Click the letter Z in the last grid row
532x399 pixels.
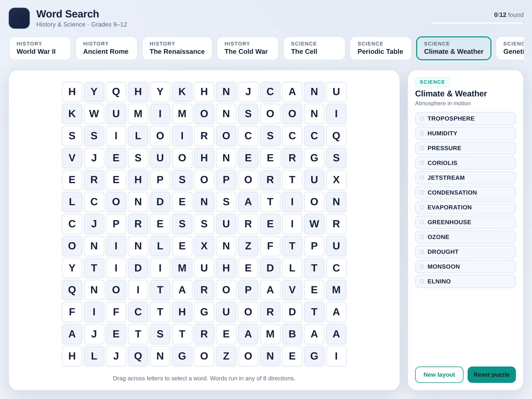(x=226, y=356)
